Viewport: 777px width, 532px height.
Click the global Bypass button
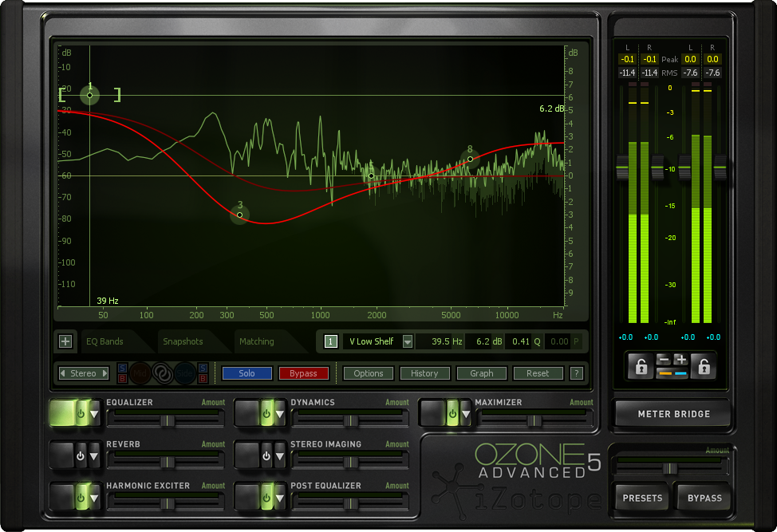[x=704, y=498]
